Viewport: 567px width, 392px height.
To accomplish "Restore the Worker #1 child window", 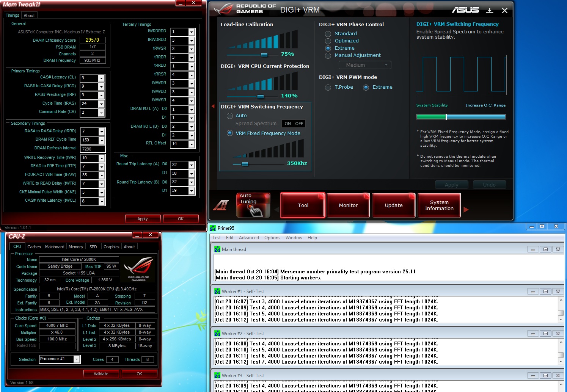I will click(545, 292).
